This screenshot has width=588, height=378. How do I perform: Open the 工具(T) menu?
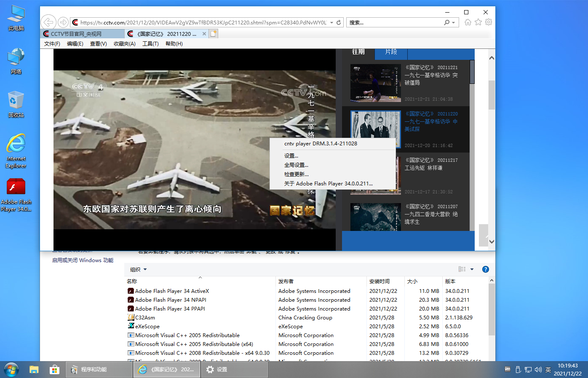[x=150, y=44]
